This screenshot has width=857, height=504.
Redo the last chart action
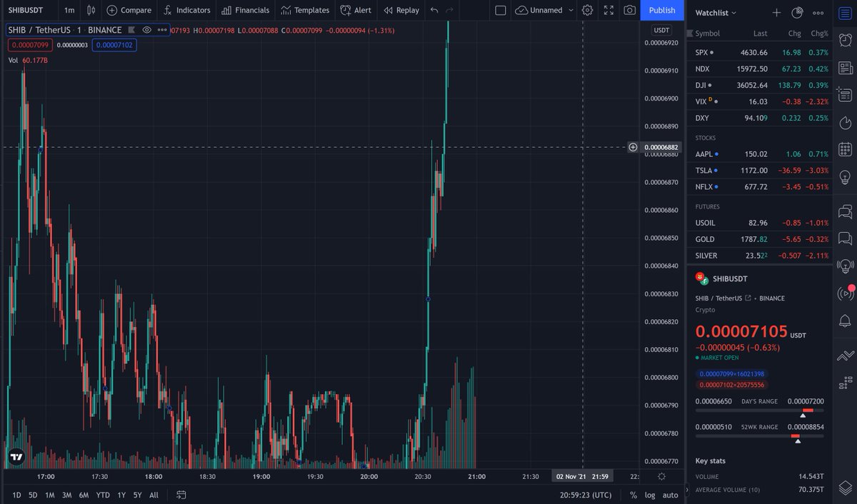449,10
